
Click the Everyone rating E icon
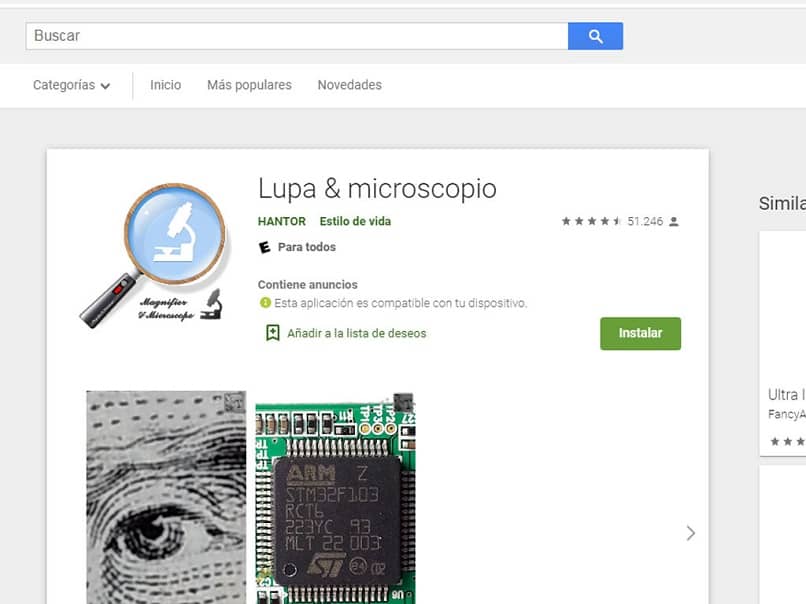(264, 247)
